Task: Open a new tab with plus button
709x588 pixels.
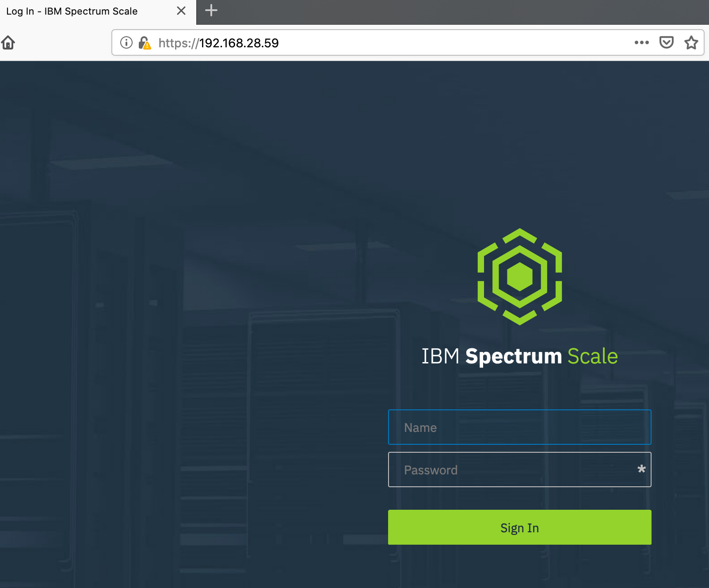Action: point(211,10)
